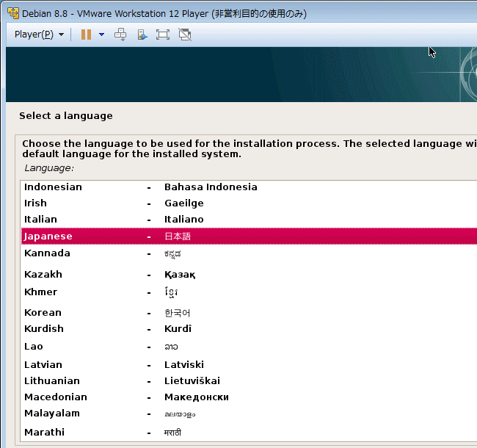
Task: Choose Italian from the language list
Action: 249,219
